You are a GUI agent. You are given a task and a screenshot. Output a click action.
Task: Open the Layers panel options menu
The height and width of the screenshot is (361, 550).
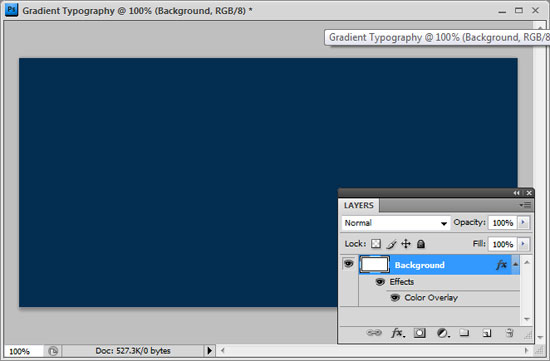pos(525,205)
